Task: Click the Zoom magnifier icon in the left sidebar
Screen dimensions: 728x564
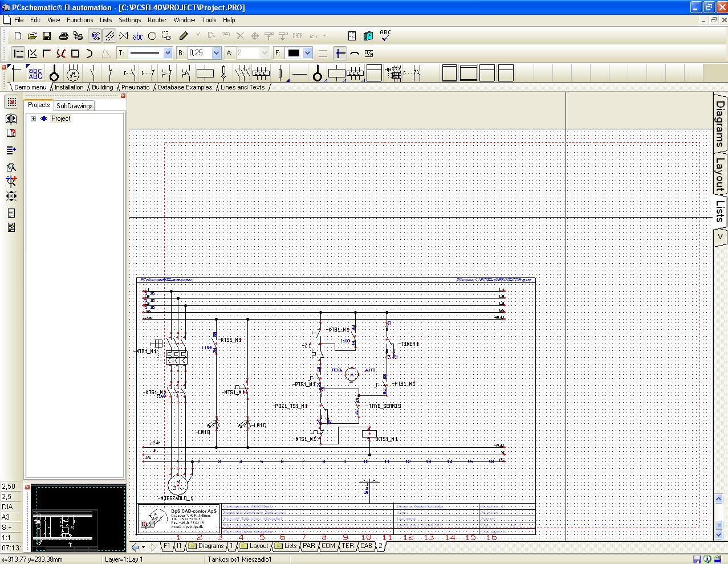Action: tap(10, 167)
